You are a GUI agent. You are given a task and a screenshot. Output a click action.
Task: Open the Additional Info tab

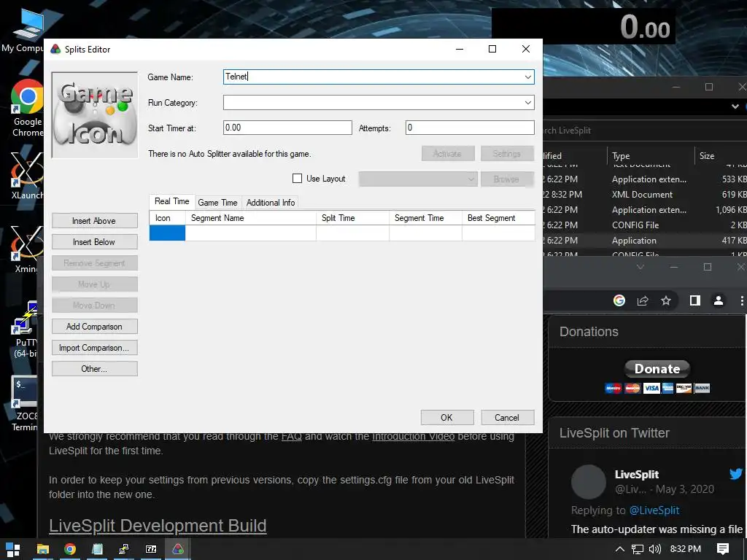(x=270, y=203)
